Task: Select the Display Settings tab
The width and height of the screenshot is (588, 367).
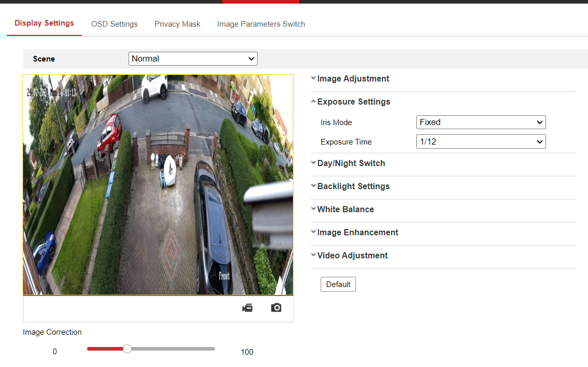Action: 44,23
